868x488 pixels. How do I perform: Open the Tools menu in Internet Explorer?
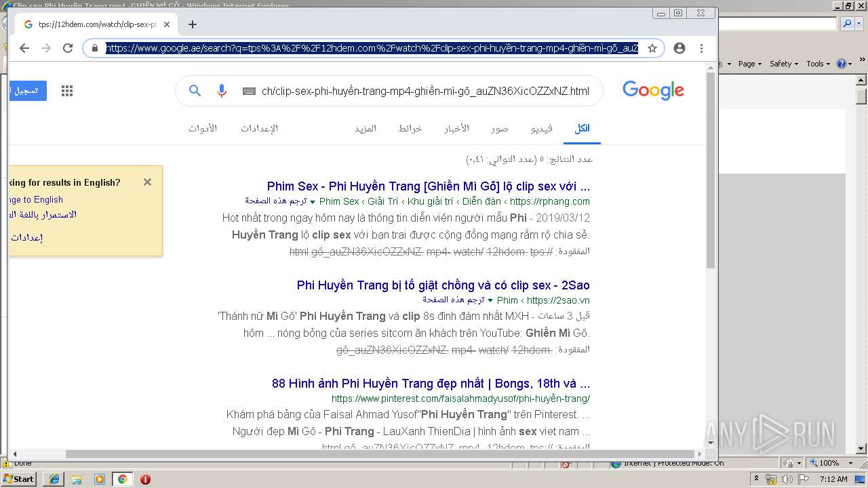tap(818, 64)
